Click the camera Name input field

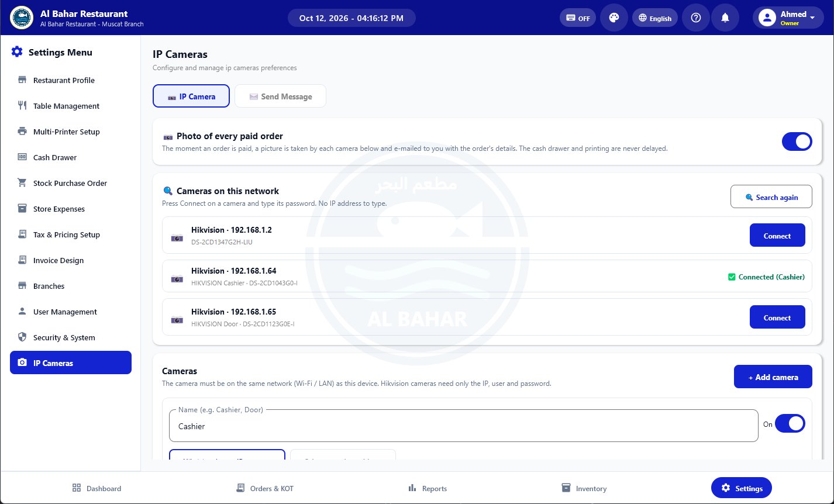click(463, 426)
